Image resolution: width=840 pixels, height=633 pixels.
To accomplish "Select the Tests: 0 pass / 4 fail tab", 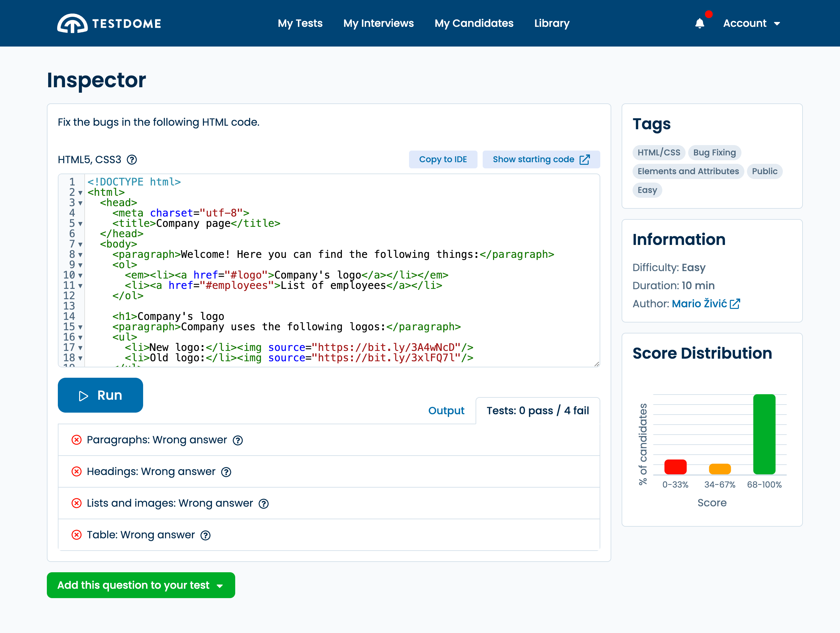I will 537,410.
